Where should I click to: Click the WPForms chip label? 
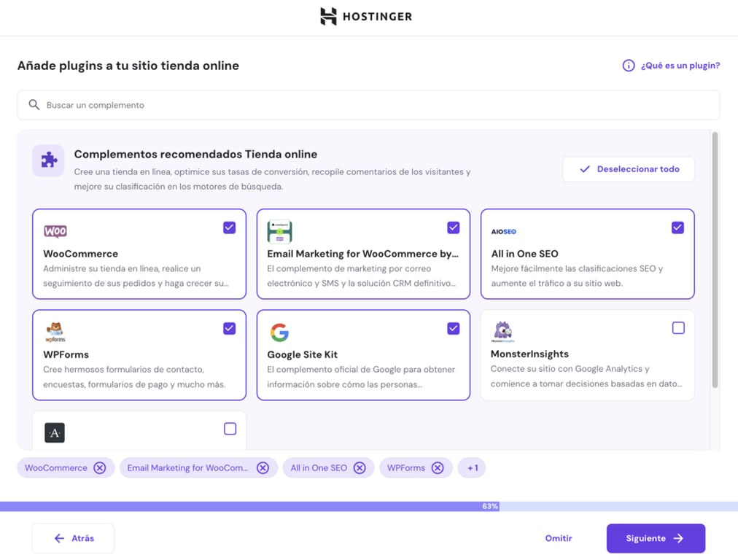point(405,468)
